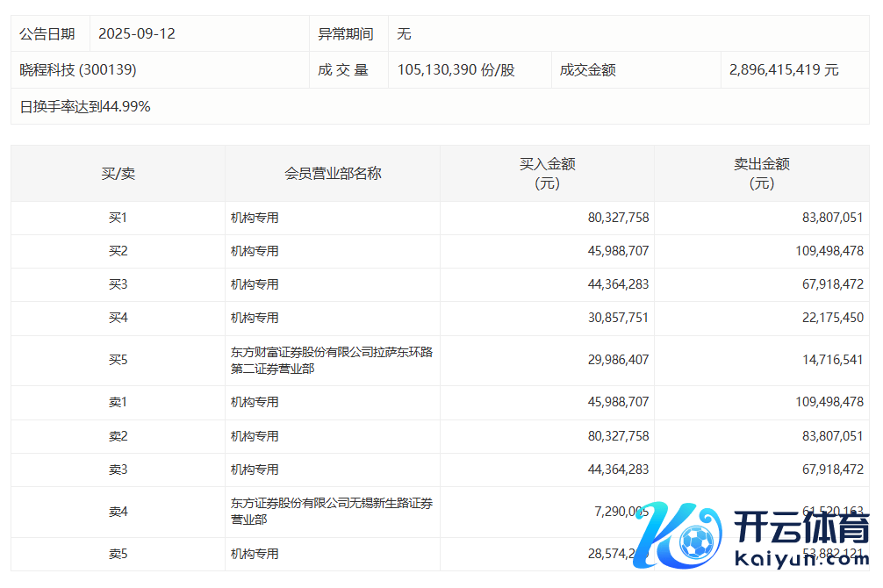Click the 卖出金额 (元) column header

coord(761,174)
